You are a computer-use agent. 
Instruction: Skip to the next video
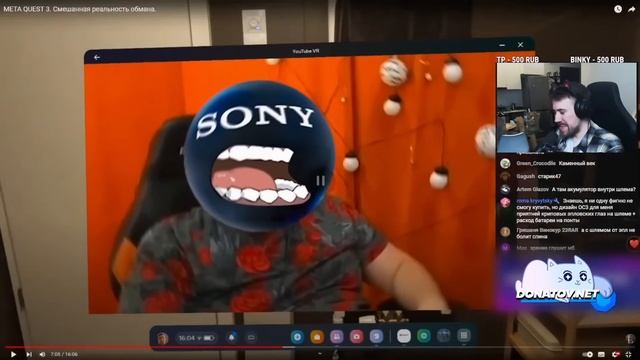[x=29, y=354]
